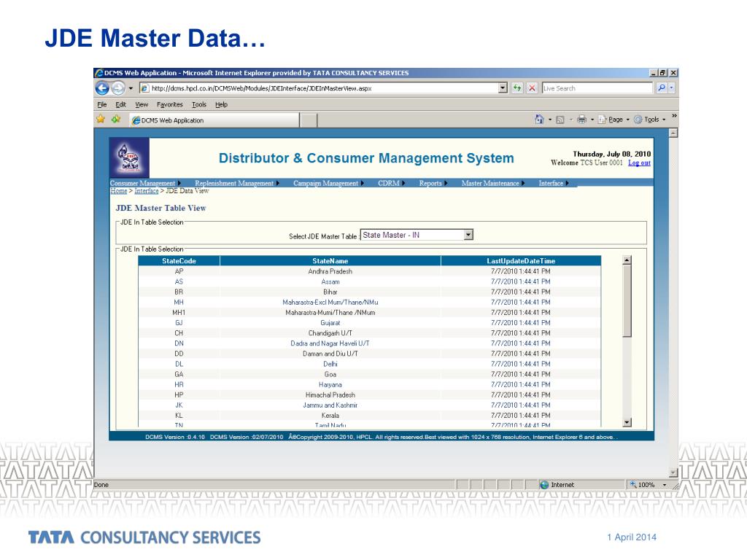Screen dimensions: 747x560
Task: Click the StateCode column header
Action: pos(179,261)
